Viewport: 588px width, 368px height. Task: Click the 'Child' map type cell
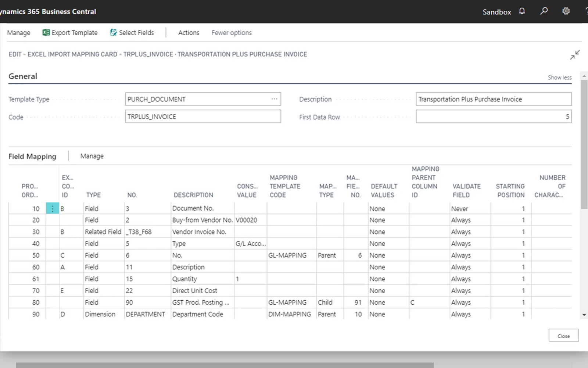point(330,302)
